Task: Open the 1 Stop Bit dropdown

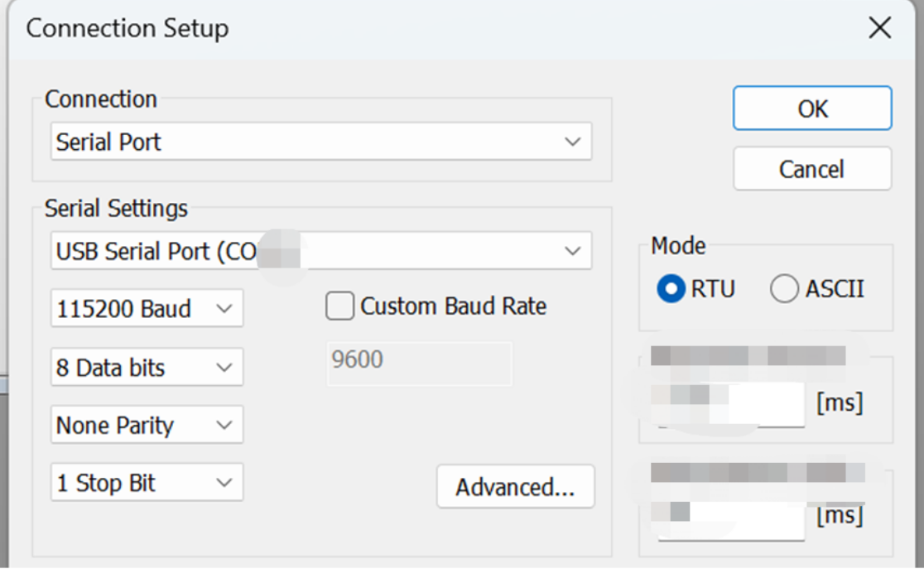Action: click(147, 483)
